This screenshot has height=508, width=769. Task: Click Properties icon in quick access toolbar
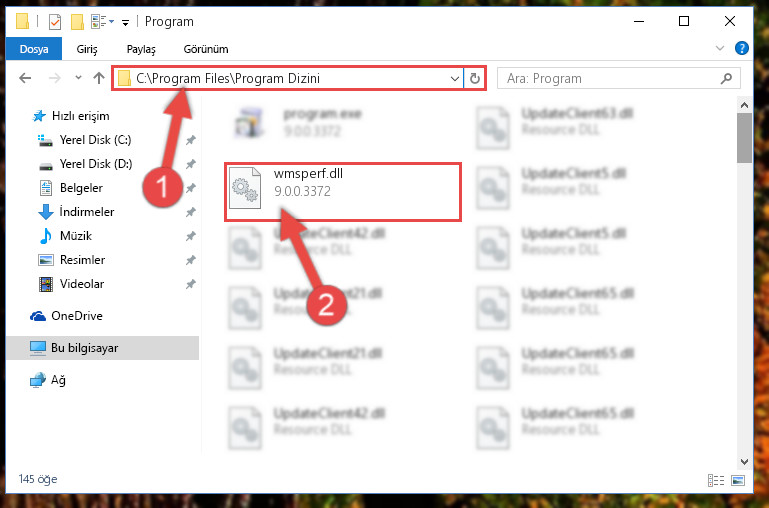tap(55, 22)
